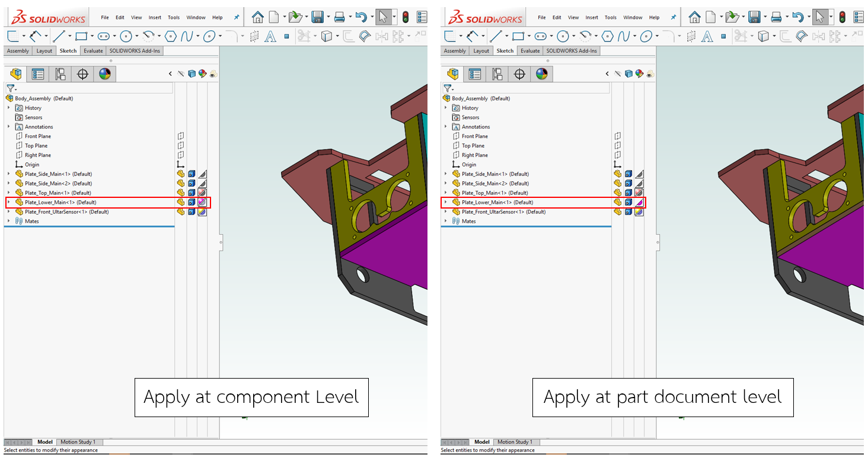Expand the Annotations folder in the left window
Viewport: 868px width, 458px height.
coord(9,127)
